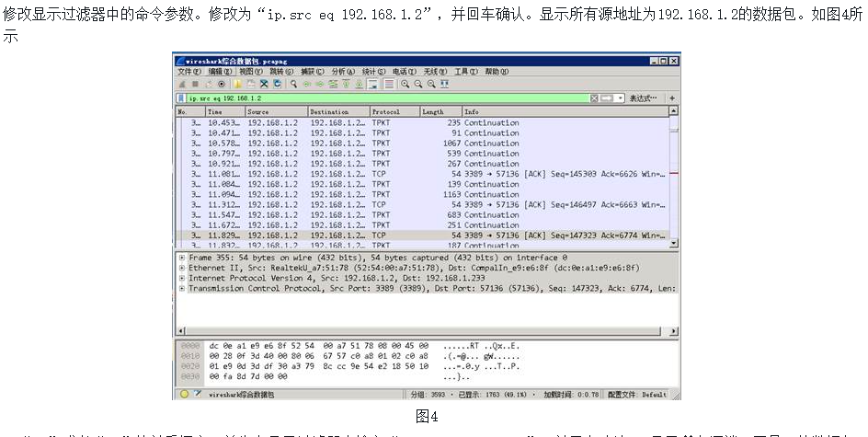868x437 pixels.
Task: Click the yellow expert info status circle
Action: point(184,395)
